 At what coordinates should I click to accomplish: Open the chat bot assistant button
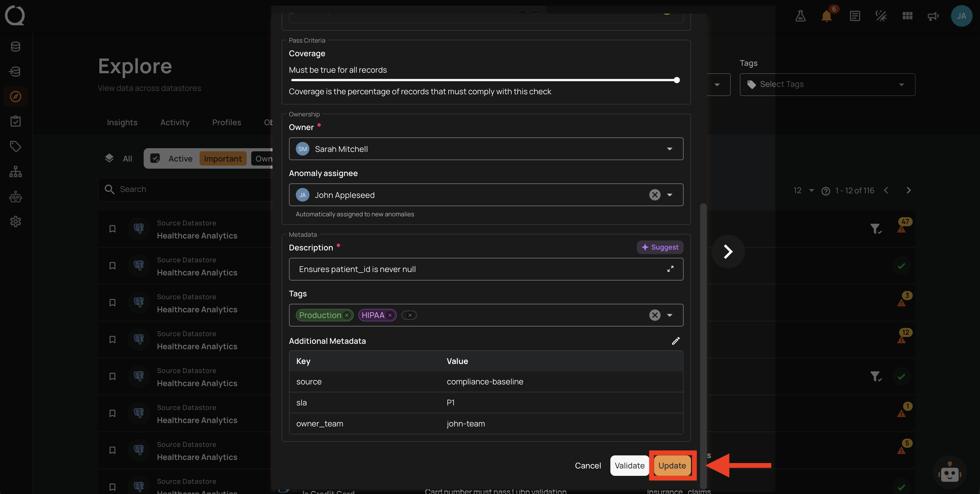click(950, 473)
